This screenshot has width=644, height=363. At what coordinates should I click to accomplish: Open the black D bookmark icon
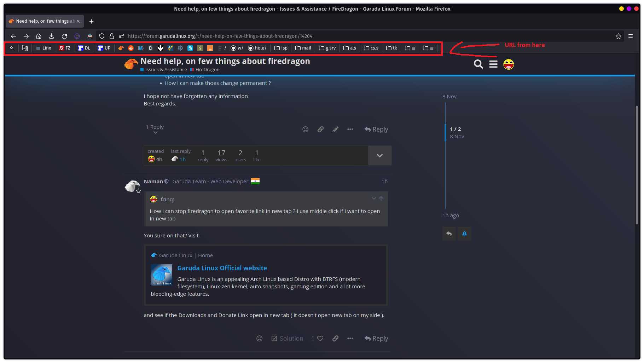pyautogui.click(x=151, y=48)
